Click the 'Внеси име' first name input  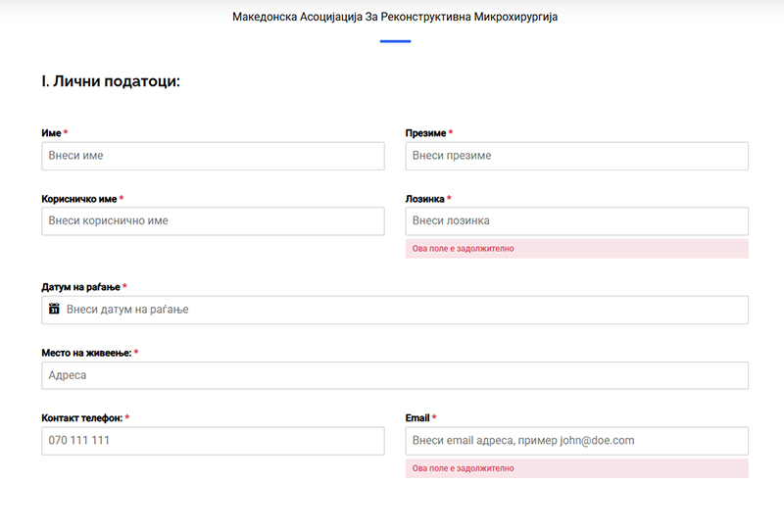point(213,156)
